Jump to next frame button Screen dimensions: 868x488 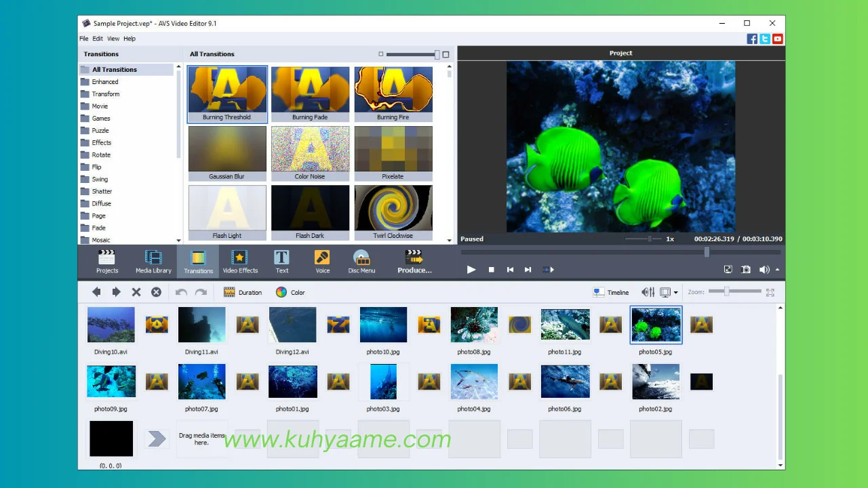pos(528,270)
